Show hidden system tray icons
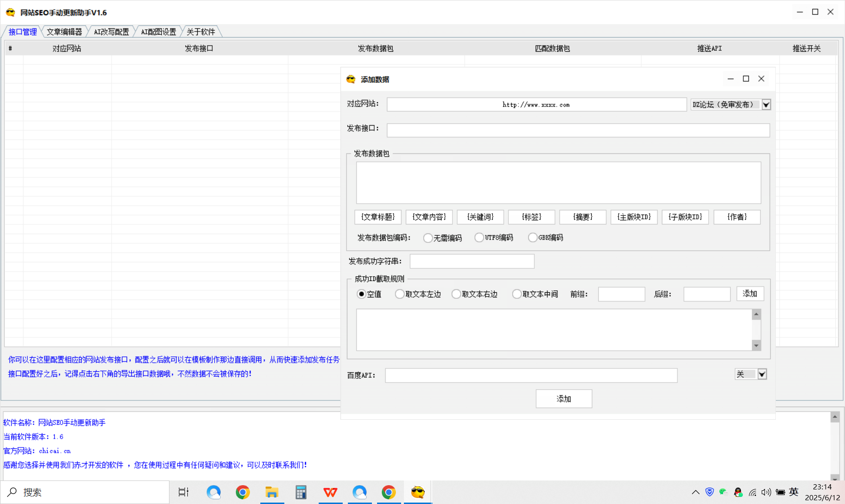Screen dimensions: 845x504 (x=696, y=492)
